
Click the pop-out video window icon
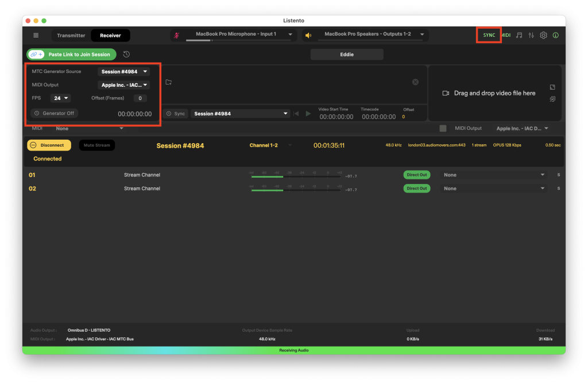(552, 99)
